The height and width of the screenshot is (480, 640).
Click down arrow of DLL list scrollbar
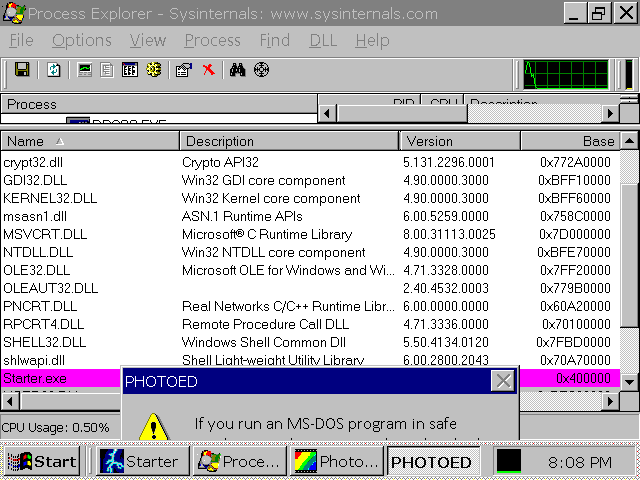[629, 382]
